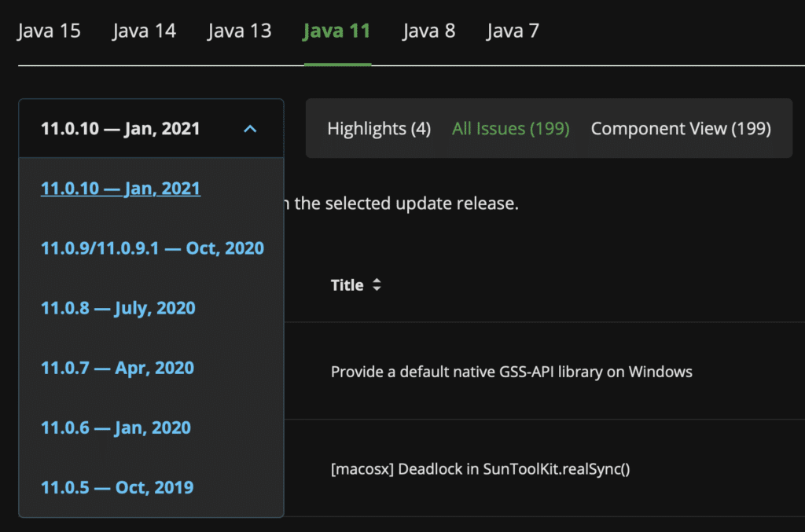Click the active Java 11 tab
This screenshot has width=805, height=532.
click(x=336, y=31)
